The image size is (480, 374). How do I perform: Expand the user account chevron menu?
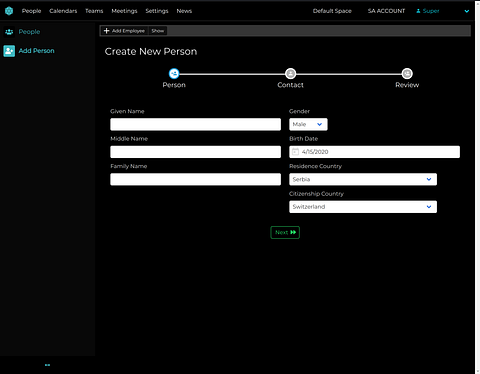coord(467,11)
